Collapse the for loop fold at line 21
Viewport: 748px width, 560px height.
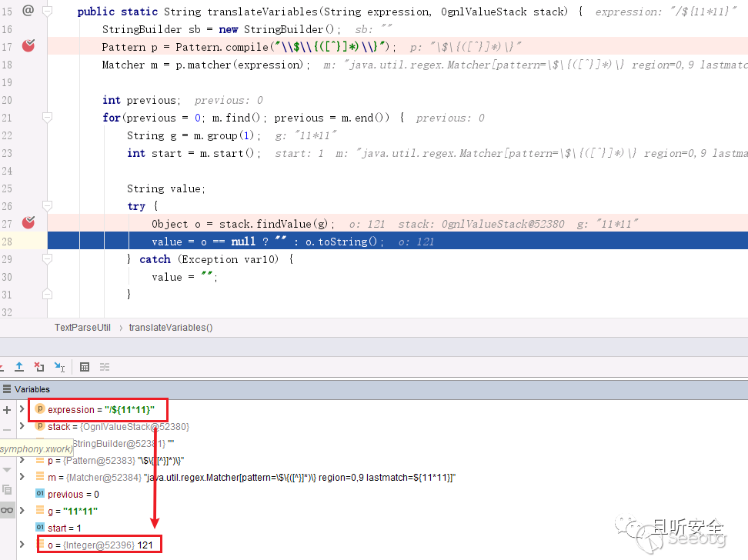point(47,118)
